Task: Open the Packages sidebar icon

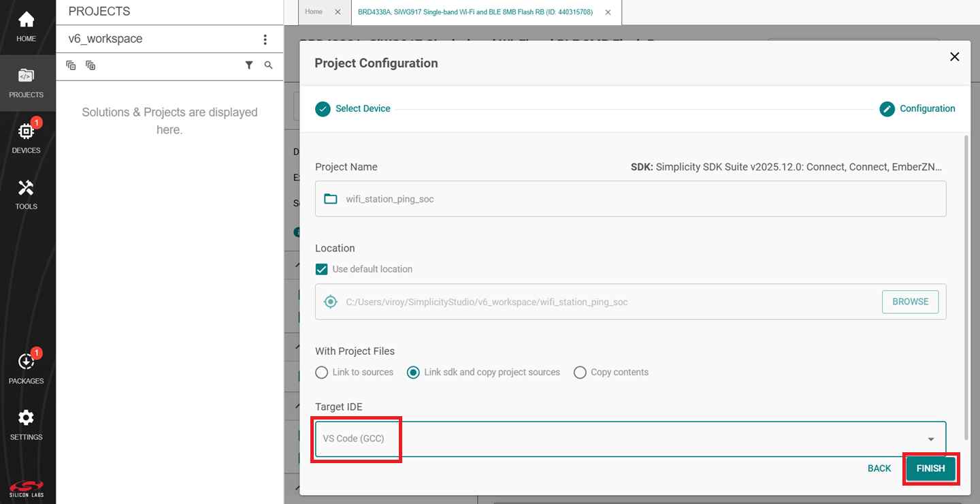Action: 26,368
